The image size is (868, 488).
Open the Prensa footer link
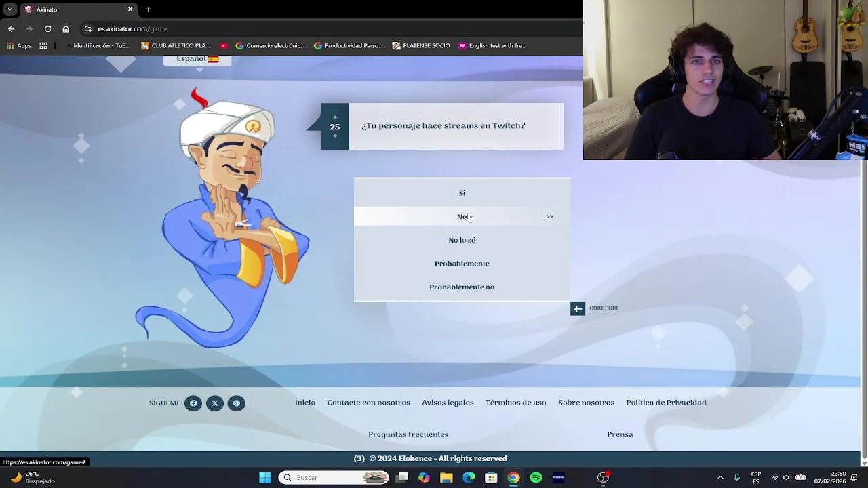pyautogui.click(x=620, y=434)
